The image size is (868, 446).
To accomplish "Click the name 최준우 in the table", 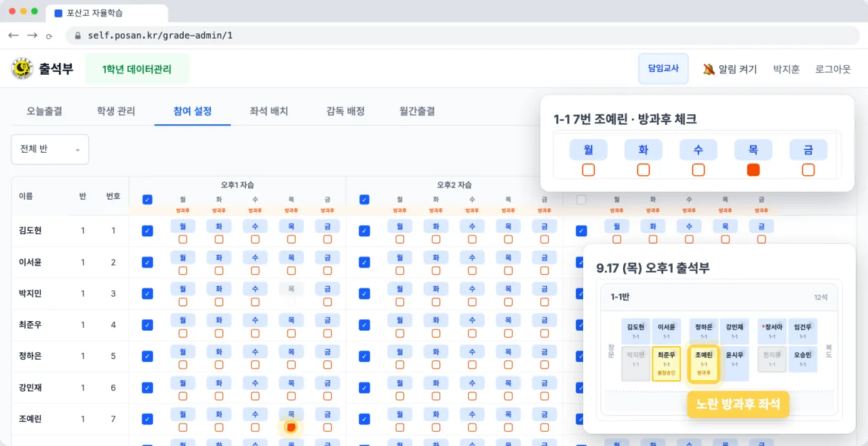I will (31, 324).
